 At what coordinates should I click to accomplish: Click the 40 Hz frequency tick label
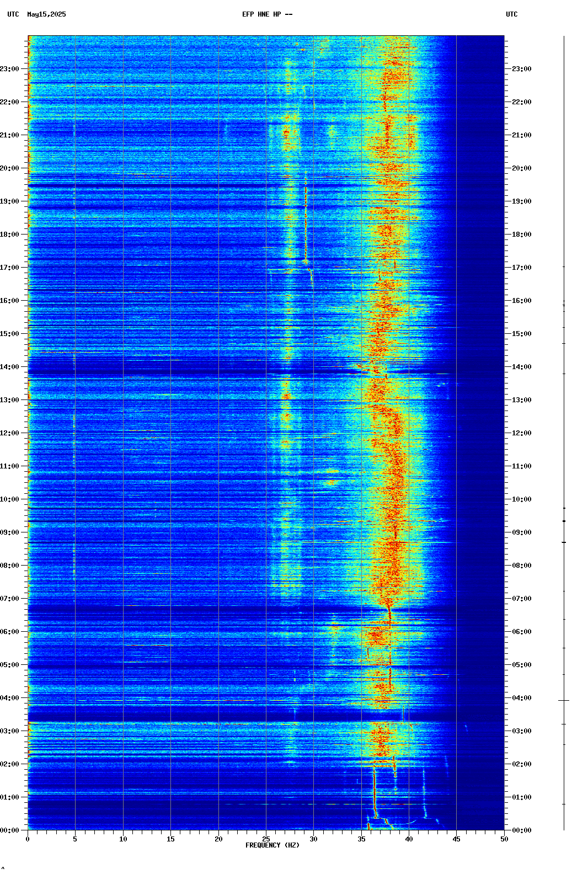[409, 839]
